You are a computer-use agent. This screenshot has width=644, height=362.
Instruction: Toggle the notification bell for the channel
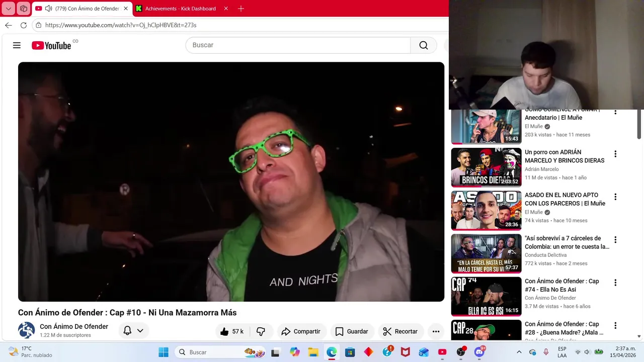pyautogui.click(x=127, y=331)
